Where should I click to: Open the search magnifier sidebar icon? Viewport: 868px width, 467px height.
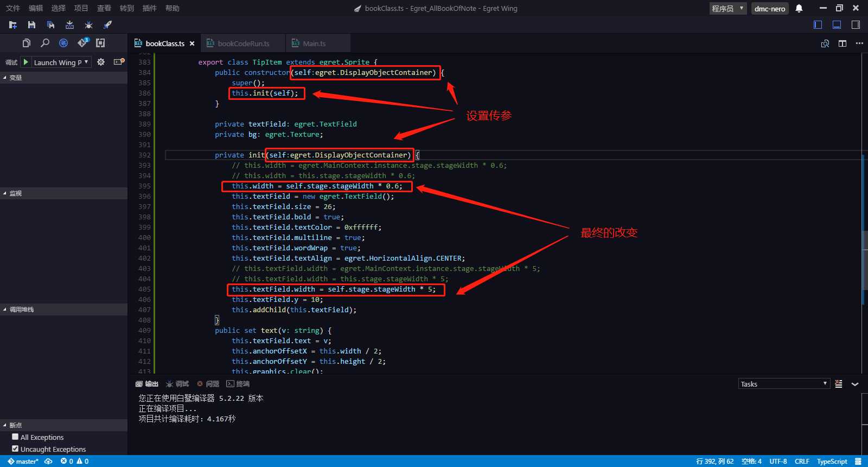pyautogui.click(x=45, y=43)
